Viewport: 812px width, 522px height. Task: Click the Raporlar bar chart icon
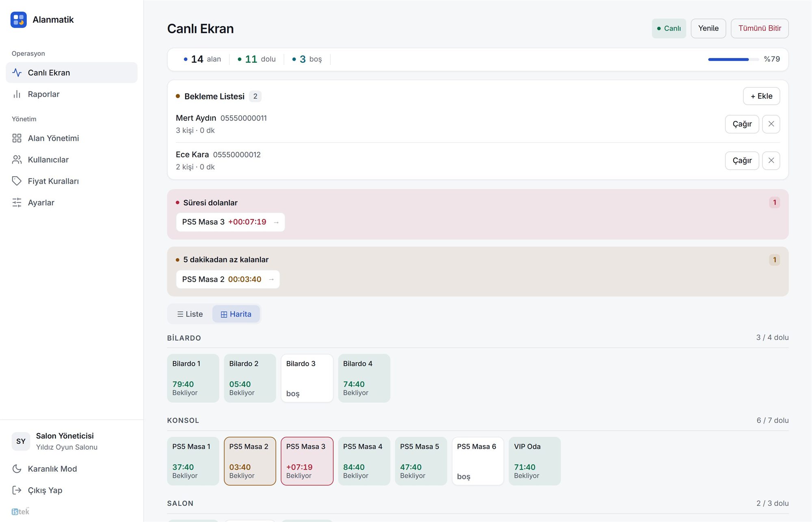click(x=17, y=94)
